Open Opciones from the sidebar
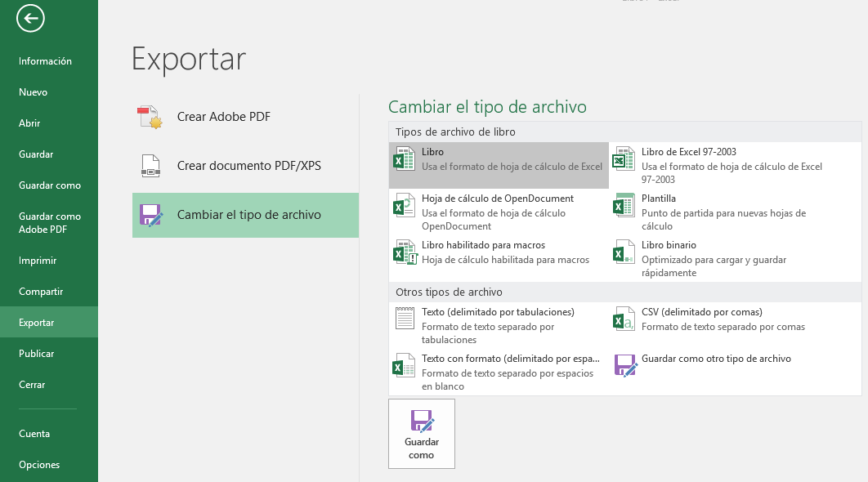The height and width of the screenshot is (482, 868). [39, 464]
